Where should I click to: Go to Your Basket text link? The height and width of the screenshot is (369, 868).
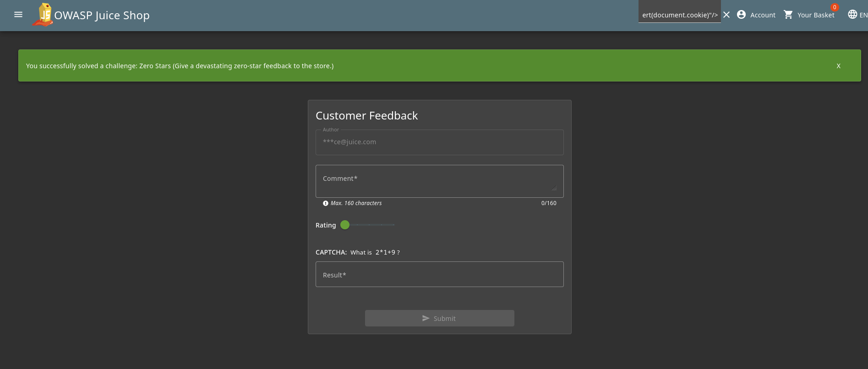(815, 15)
